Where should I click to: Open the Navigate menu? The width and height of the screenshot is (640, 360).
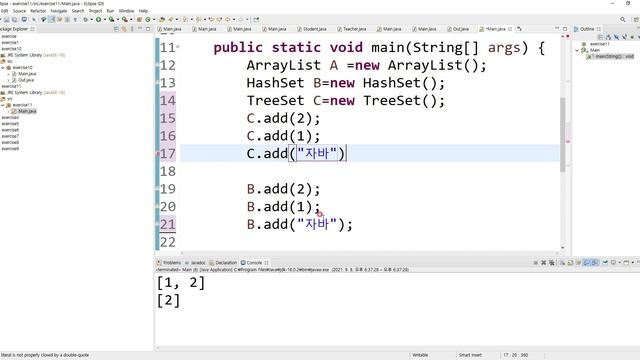(59, 11)
